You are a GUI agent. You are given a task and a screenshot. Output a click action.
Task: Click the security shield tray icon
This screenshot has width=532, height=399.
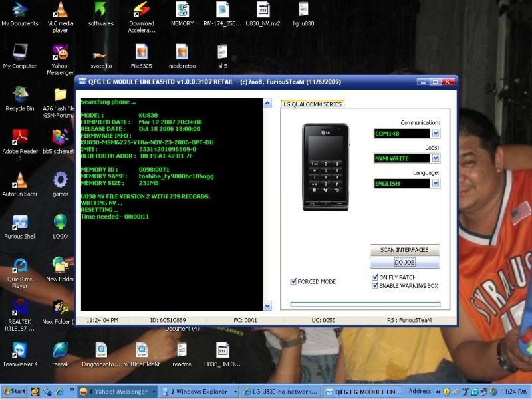click(x=446, y=392)
